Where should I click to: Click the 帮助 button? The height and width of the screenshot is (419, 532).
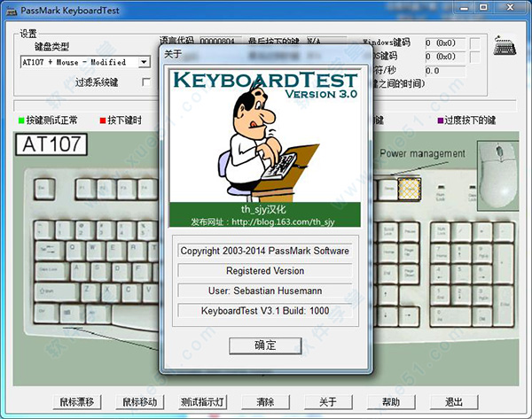(x=391, y=402)
